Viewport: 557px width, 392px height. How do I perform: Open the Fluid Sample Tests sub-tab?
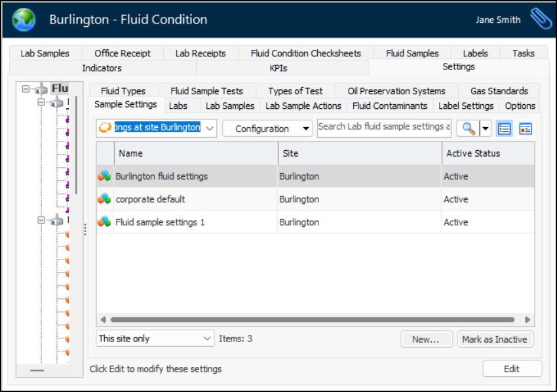pyautogui.click(x=206, y=91)
